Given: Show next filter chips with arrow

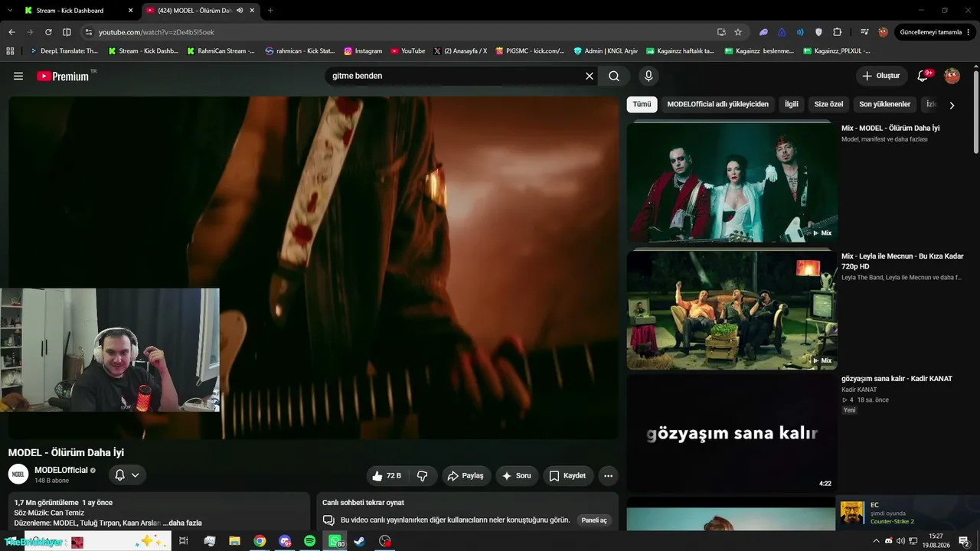Looking at the screenshot, I should (x=952, y=105).
